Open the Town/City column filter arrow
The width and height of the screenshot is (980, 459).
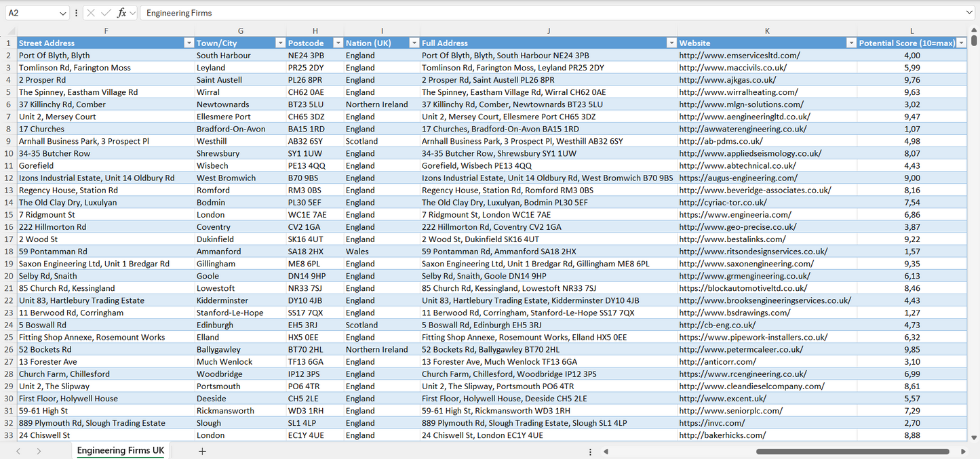280,42
